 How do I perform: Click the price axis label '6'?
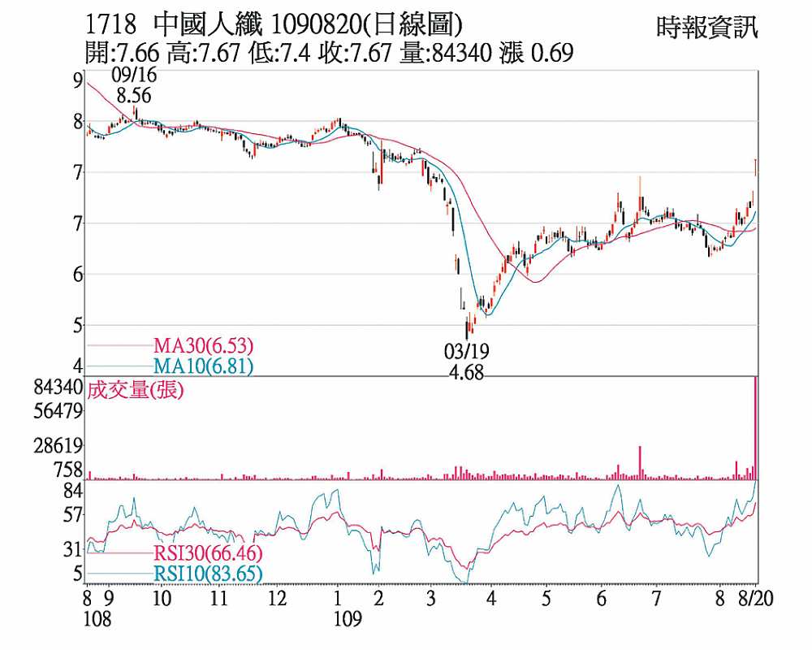(x=78, y=275)
